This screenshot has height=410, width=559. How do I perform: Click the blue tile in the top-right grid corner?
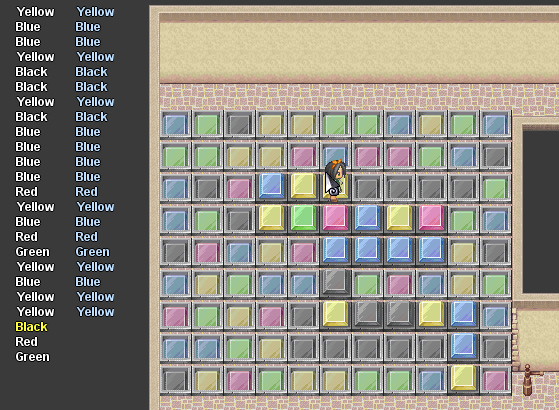[496, 124]
